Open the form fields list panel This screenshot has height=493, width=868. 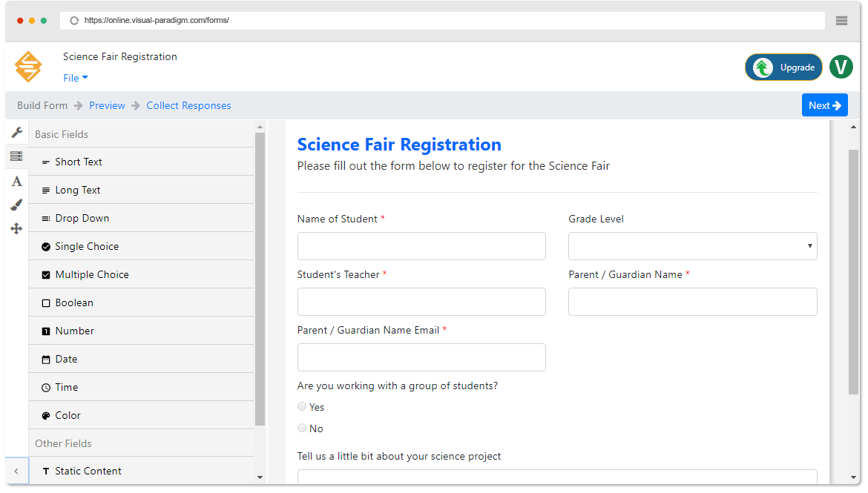[x=16, y=156]
